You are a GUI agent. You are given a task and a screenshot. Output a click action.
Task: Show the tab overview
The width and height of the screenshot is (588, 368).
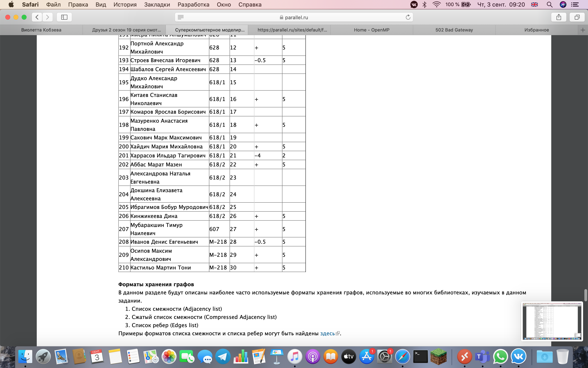click(x=577, y=17)
